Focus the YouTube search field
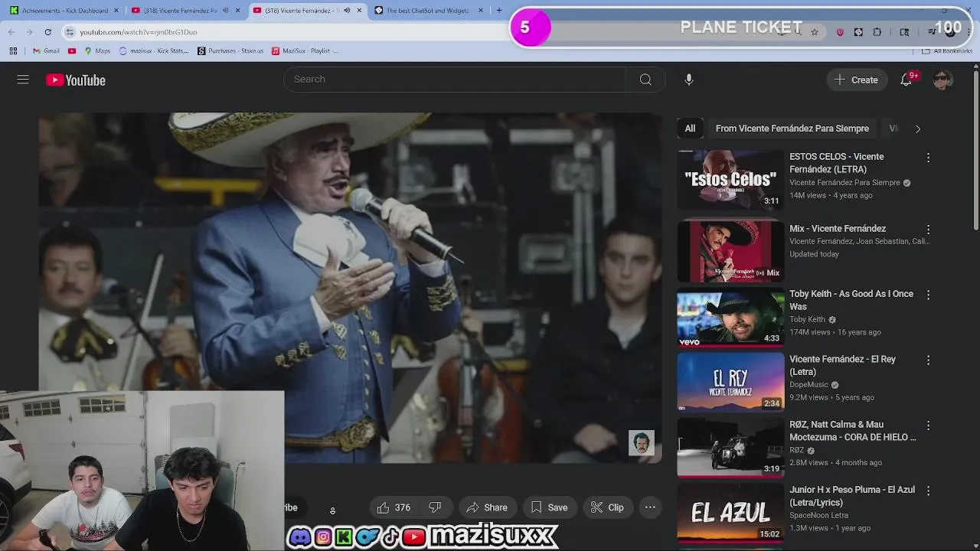The width and height of the screenshot is (980, 551). pos(455,80)
